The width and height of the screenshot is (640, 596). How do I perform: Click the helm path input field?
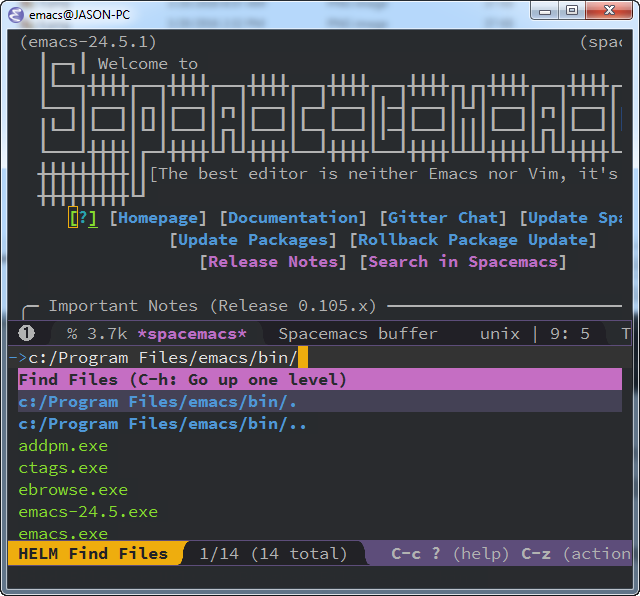[x=320, y=358]
